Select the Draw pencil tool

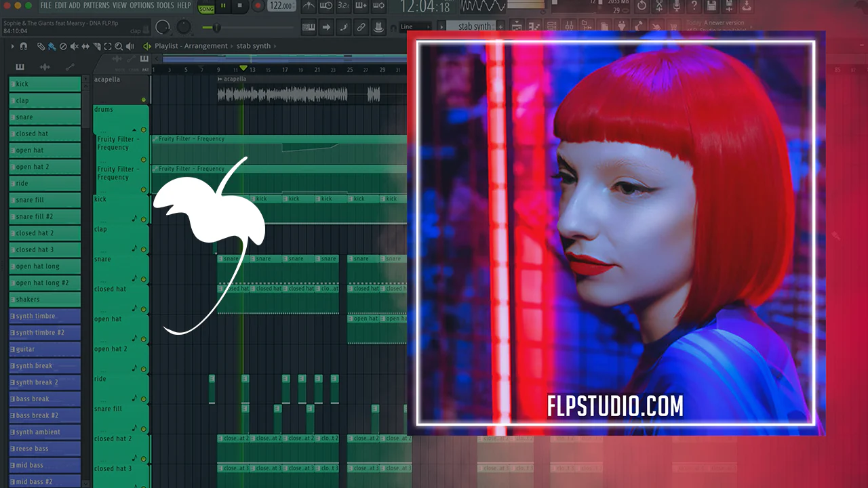[41, 46]
